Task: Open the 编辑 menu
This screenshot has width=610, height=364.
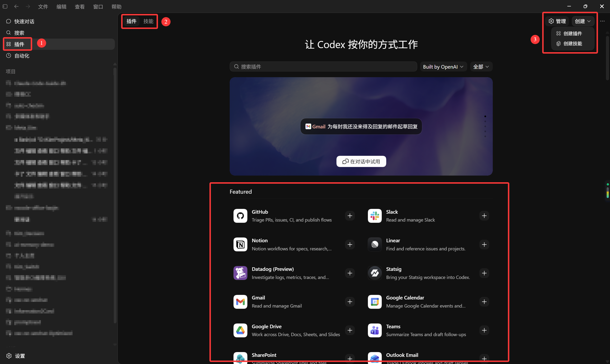Action: coord(61,7)
